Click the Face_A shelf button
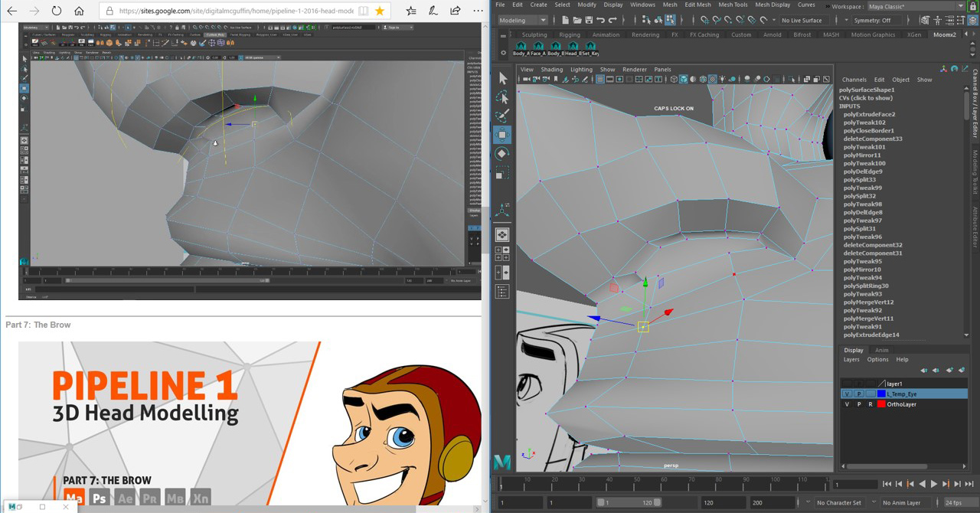Image resolution: width=980 pixels, height=513 pixels. (x=538, y=49)
